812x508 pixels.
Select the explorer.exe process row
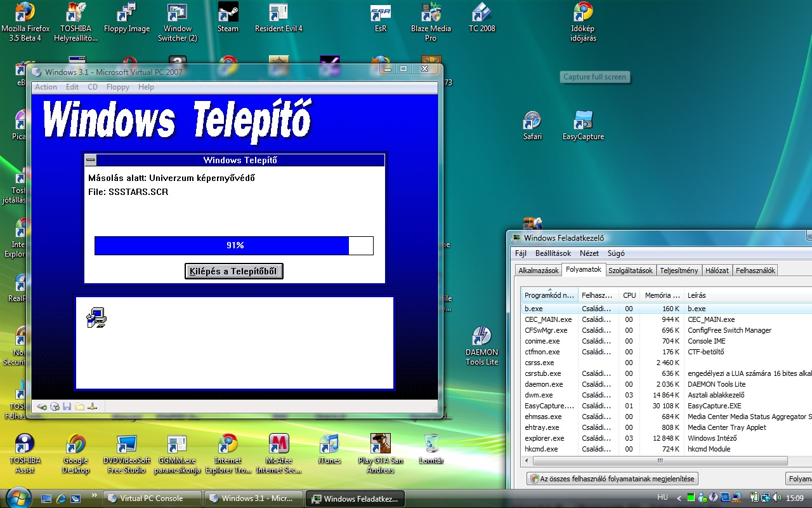click(x=667, y=438)
